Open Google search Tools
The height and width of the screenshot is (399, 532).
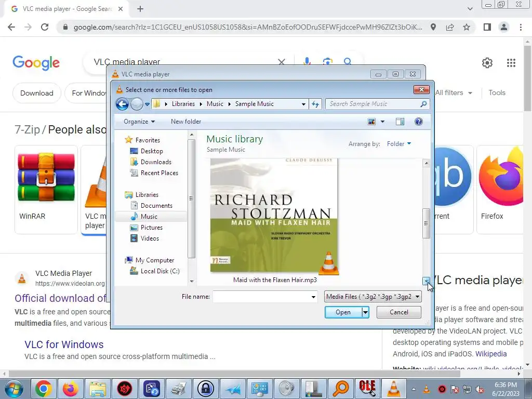(497, 92)
